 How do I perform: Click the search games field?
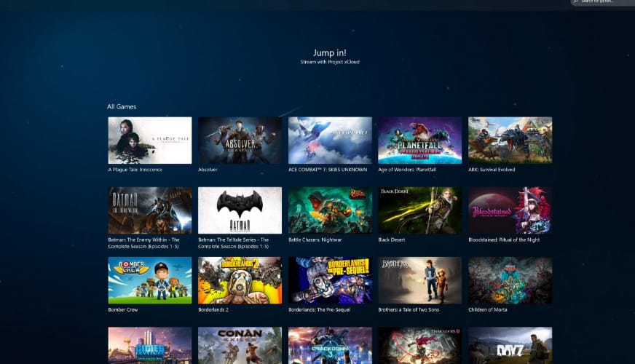click(x=603, y=1)
